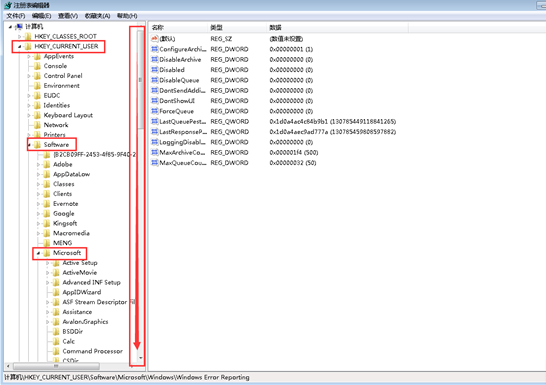Open the 收藏夹(A) menu
The height and width of the screenshot is (385, 546).
pos(98,16)
